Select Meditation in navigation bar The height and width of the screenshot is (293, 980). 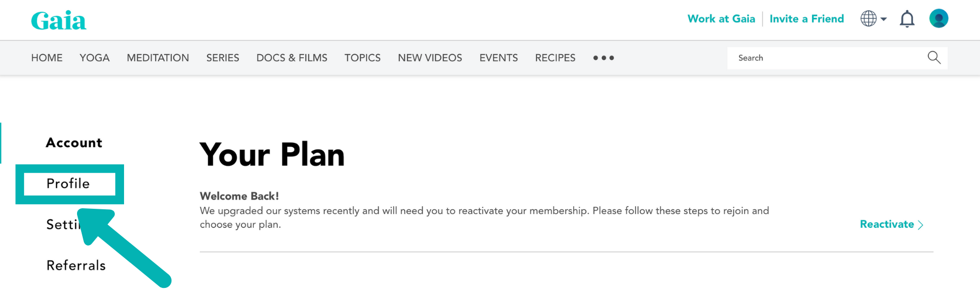tap(158, 58)
